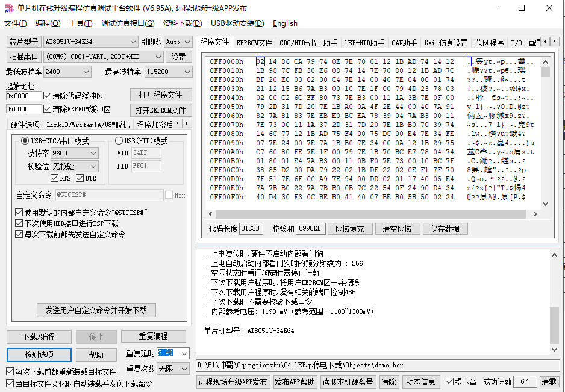565x392 pixels.
Task: Click hardware options tab strip left arrow
Action: click(x=178, y=123)
